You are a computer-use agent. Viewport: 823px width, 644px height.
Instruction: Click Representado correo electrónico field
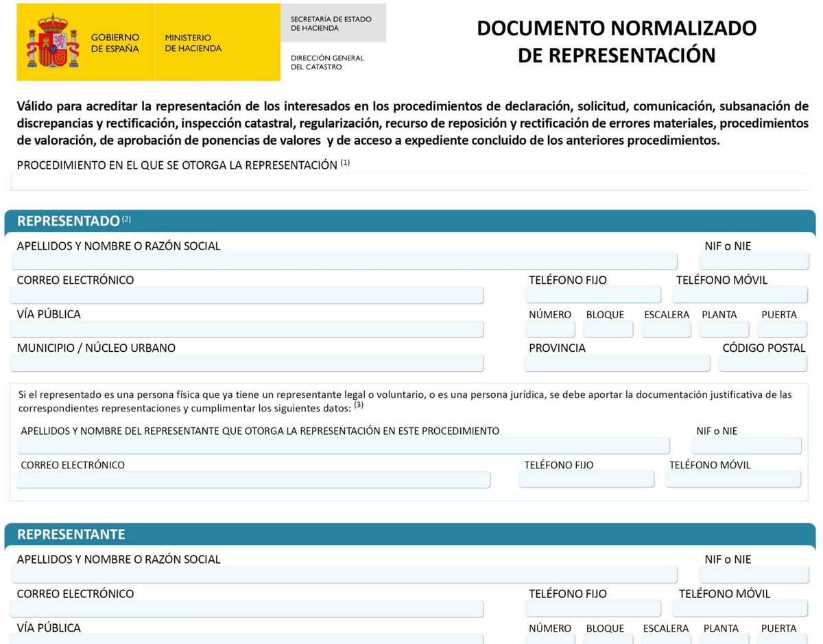[x=247, y=295]
